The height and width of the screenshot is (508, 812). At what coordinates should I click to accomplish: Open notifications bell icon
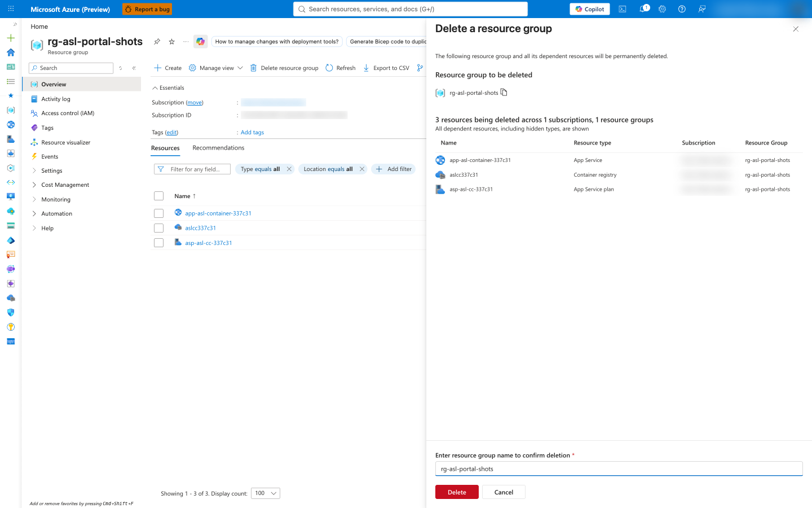pyautogui.click(x=643, y=9)
